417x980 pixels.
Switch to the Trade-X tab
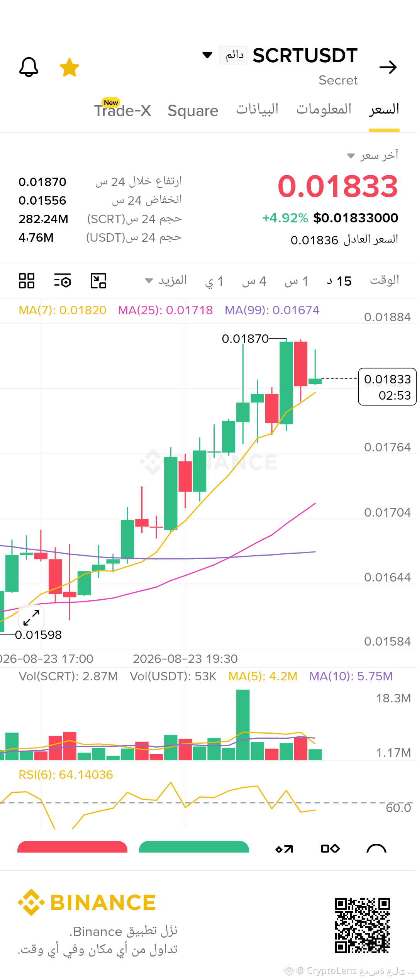[123, 110]
